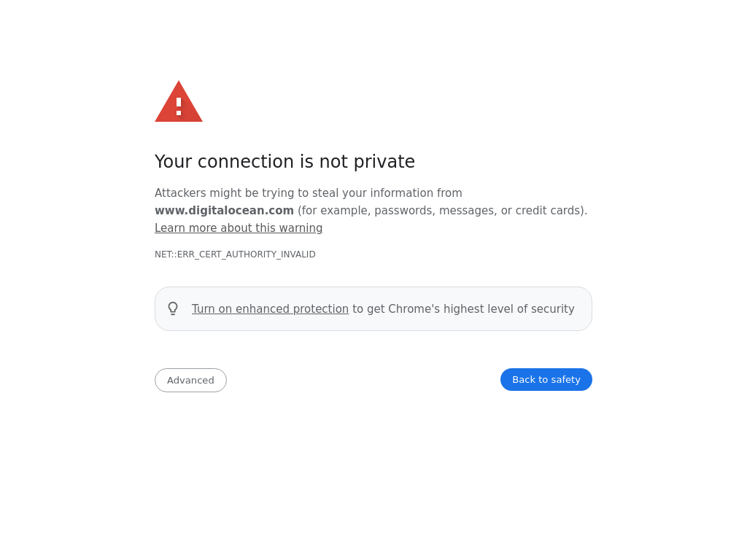Click the lightbulb icon in the suggestion box

coord(173,308)
